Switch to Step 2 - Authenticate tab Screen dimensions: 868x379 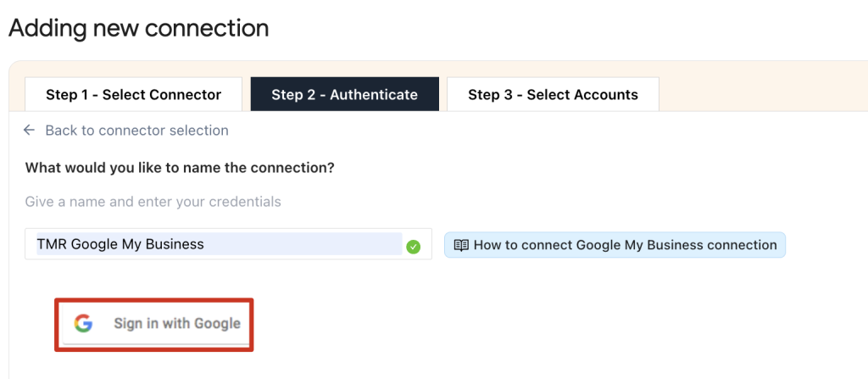click(x=344, y=95)
